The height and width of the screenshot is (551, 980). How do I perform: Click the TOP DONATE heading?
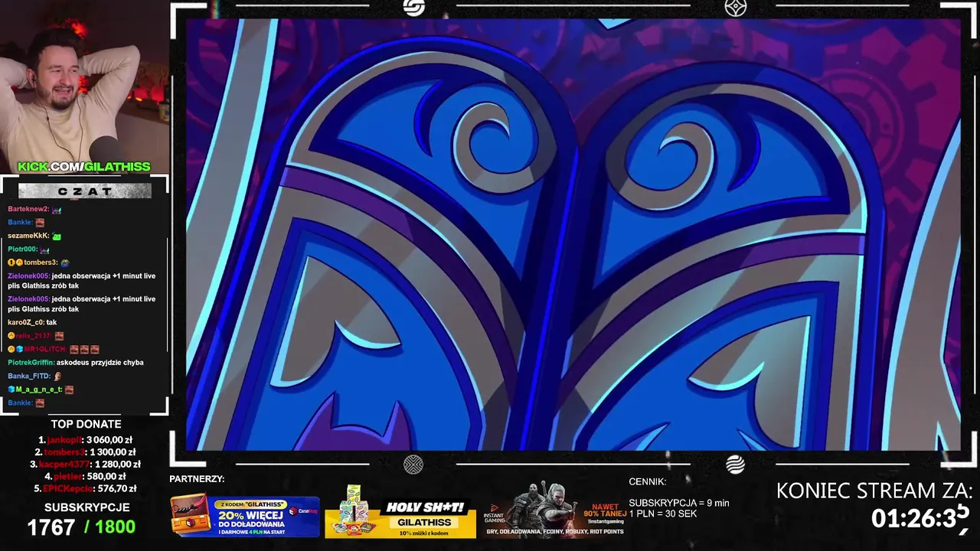[x=86, y=424]
